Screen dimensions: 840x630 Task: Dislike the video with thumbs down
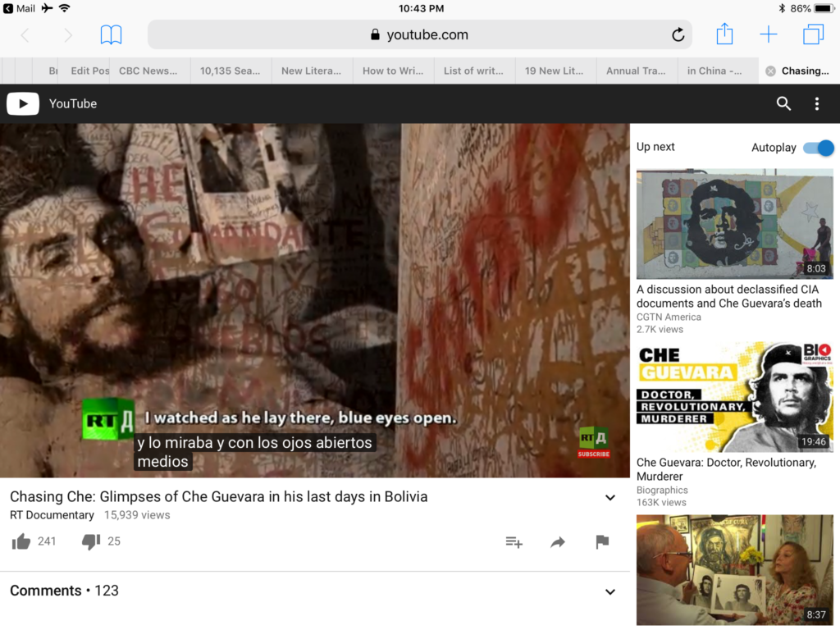[x=91, y=541]
